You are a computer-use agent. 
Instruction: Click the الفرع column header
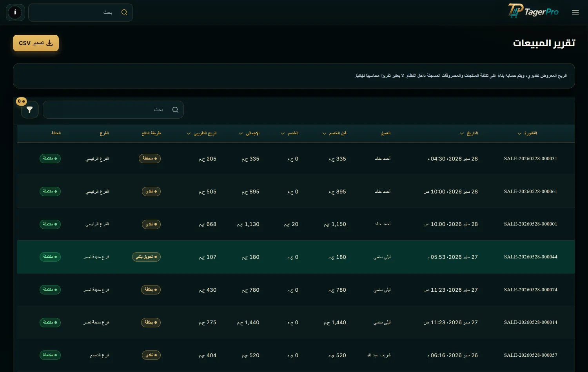104,134
